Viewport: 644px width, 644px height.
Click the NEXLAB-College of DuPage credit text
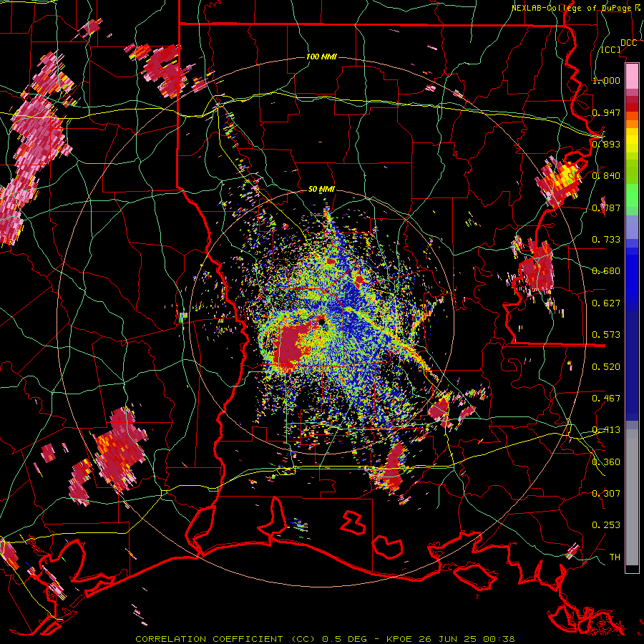pyautogui.click(x=575, y=8)
